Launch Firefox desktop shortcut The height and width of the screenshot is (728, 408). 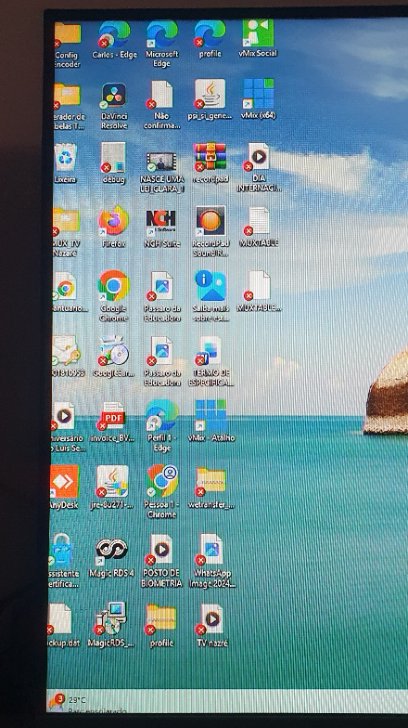113,227
